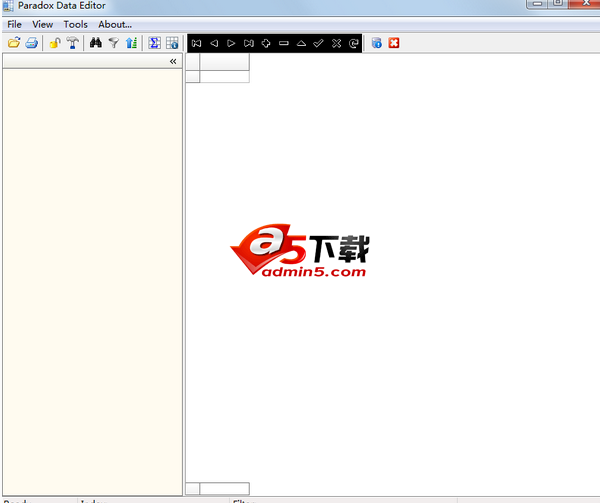Image resolution: width=600 pixels, height=503 pixels.
Task: Go to last record in navigator
Action: tap(249, 43)
